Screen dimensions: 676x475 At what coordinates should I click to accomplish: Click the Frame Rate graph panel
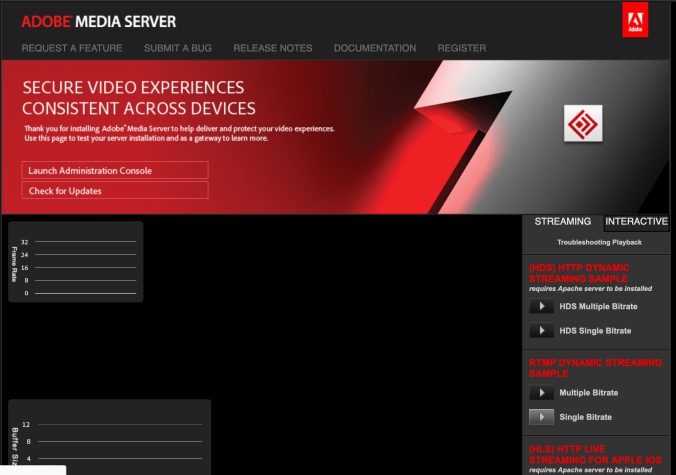76,262
